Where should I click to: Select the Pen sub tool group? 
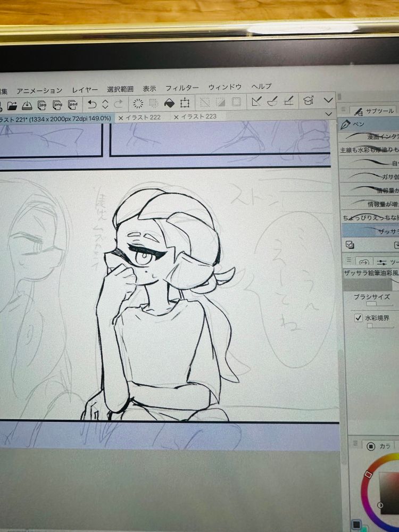pos(369,124)
